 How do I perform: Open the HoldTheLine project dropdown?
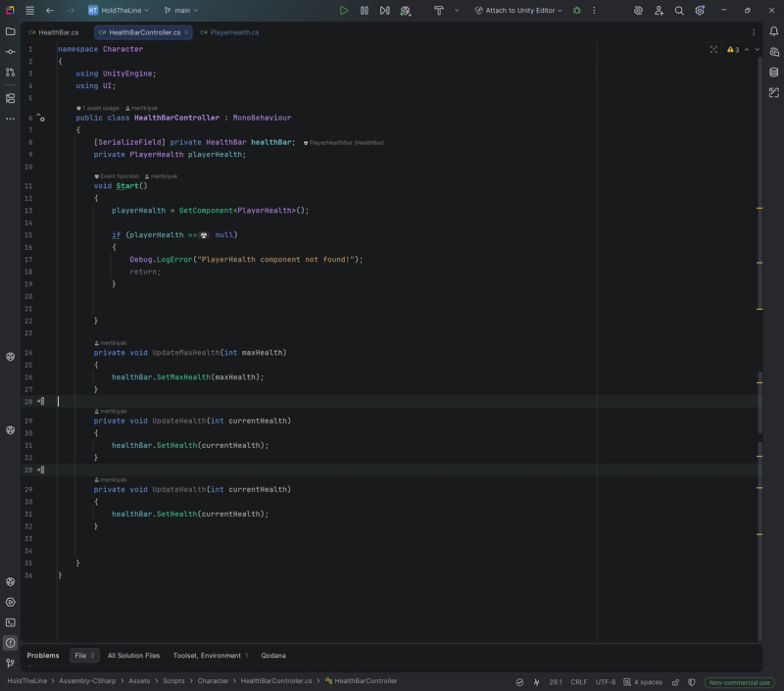pos(119,11)
